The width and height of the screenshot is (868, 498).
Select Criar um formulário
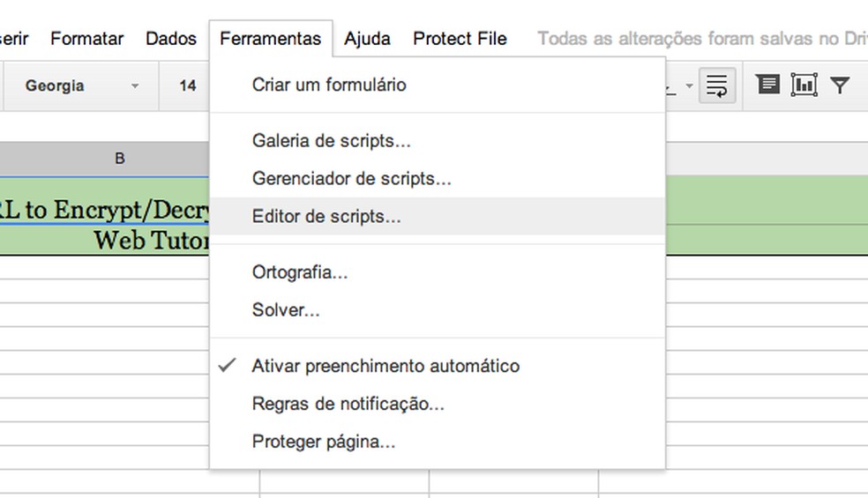pyautogui.click(x=329, y=85)
